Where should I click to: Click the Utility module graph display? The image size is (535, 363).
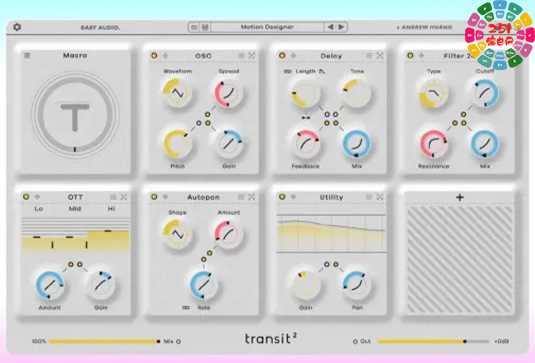331,233
